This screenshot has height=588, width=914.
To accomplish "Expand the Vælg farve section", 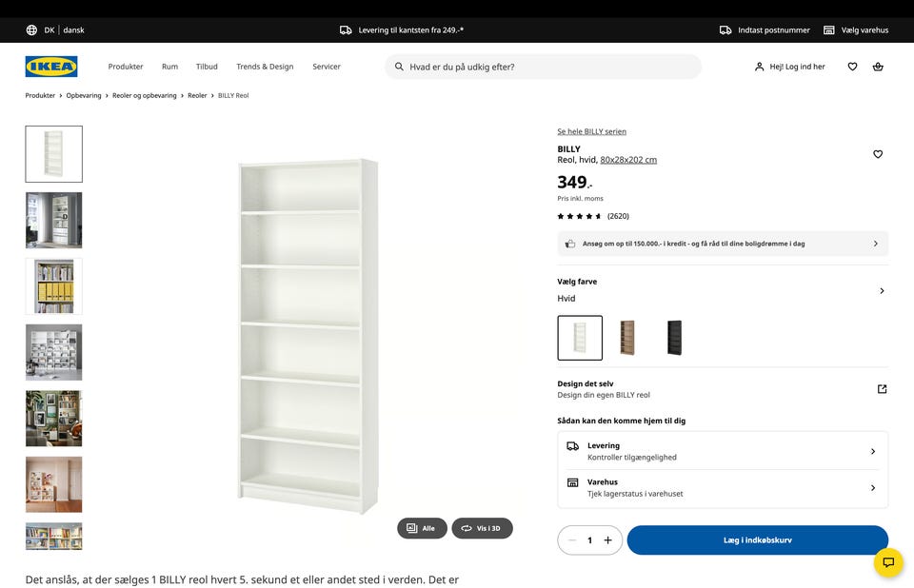I will click(882, 290).
